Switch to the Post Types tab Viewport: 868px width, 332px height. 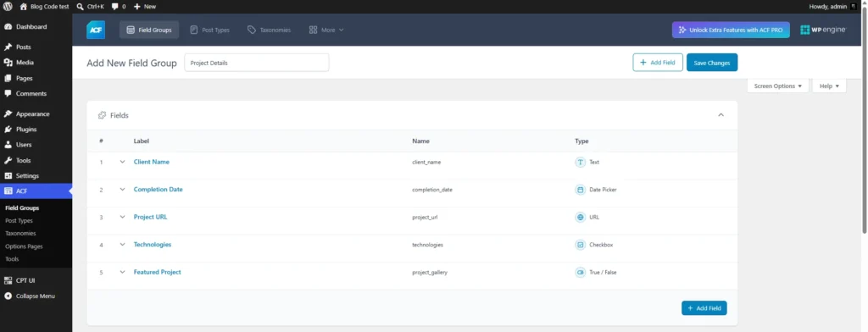click(210, 30)
